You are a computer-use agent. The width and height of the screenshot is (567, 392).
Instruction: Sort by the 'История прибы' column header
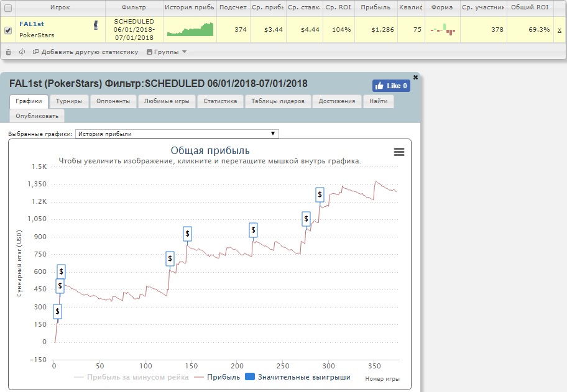click(x=190, y=7)
